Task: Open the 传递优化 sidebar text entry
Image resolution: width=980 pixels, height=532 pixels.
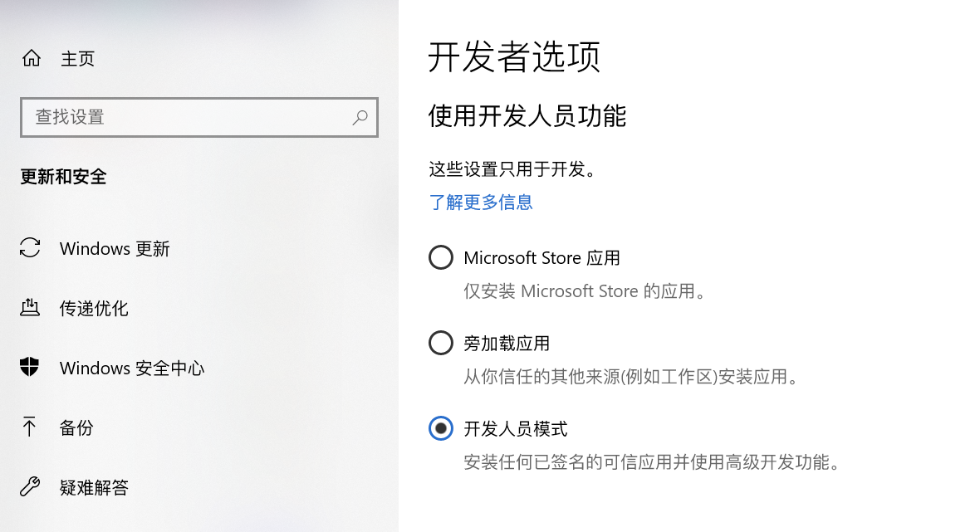Action: point(94,309)
